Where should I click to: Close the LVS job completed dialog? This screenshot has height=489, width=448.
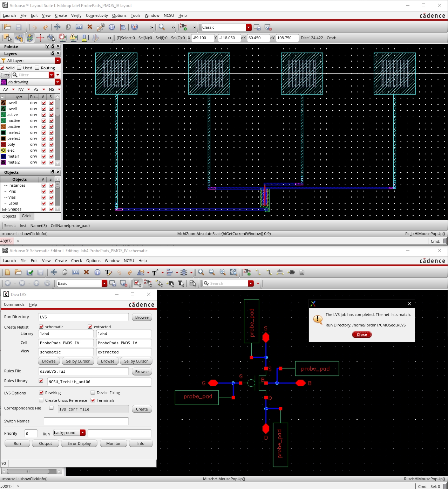pyautogui.click(x=361, y=335)
